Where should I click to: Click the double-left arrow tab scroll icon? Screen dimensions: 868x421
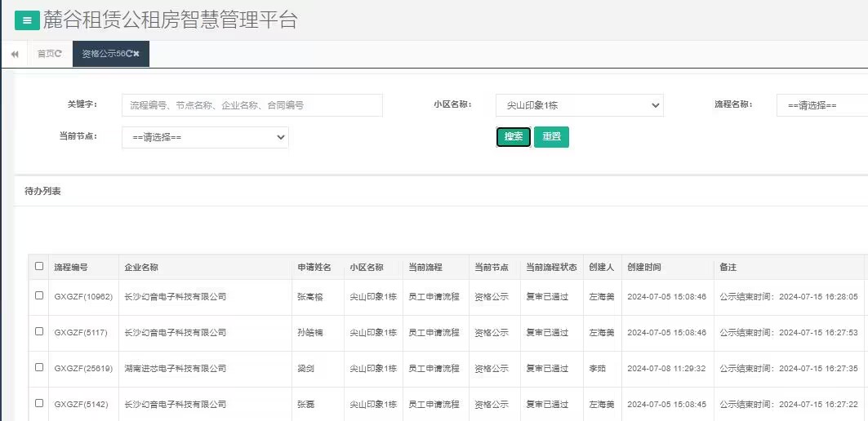[x=15, y=54]
